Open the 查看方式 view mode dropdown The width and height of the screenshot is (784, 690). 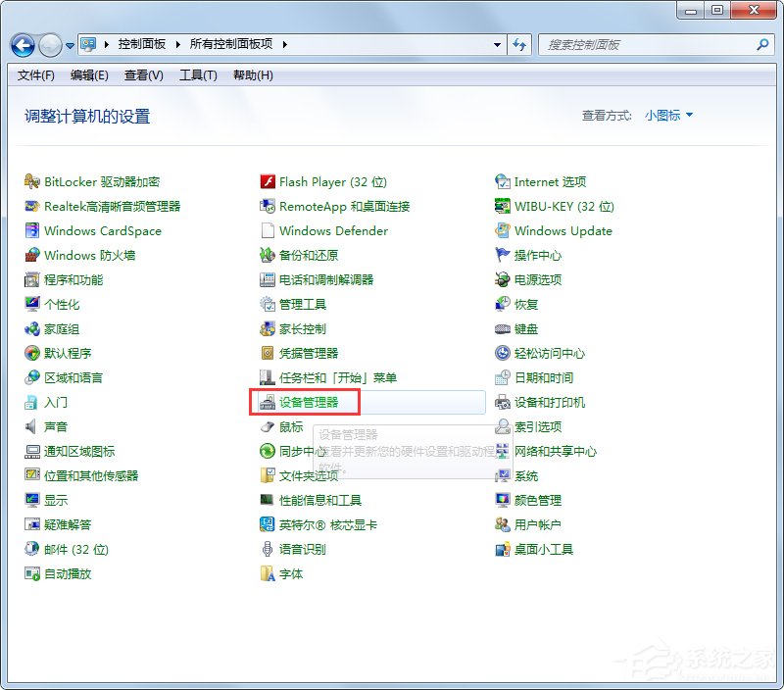(666, 114)
